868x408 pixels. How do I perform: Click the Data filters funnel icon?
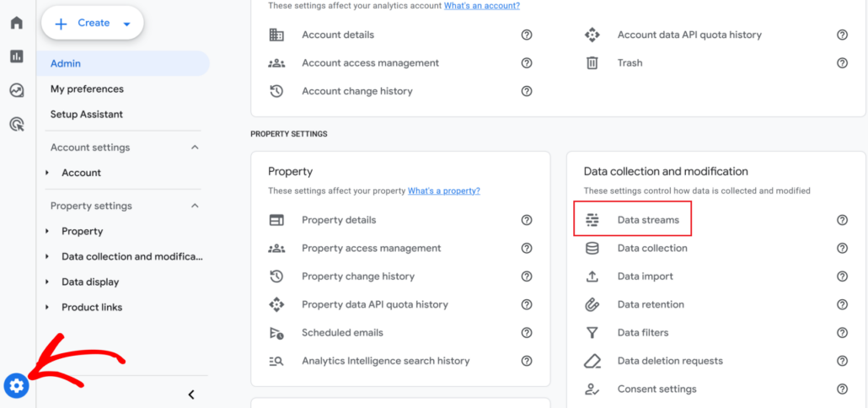[592, 333]
